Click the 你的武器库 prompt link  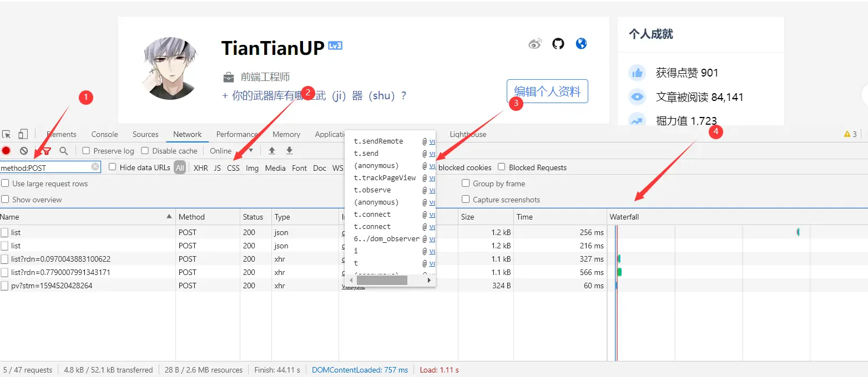coord(314,95)
